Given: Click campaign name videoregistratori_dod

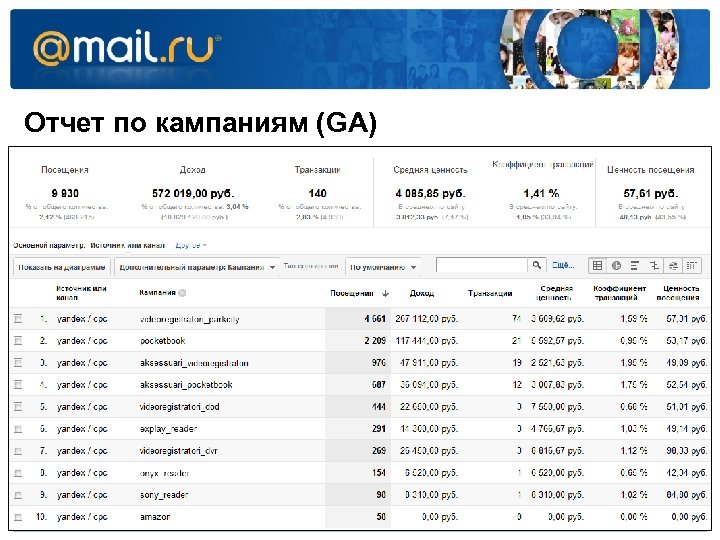Looking at the screenshot, I should pos(180,407).
